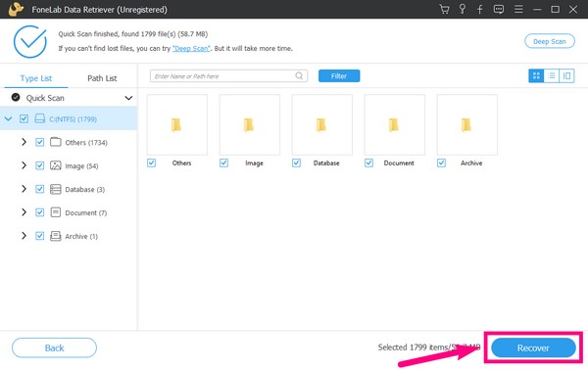The image size is (588, 370).
Task: Focus the name or path search field
Action: pos(228,76)
